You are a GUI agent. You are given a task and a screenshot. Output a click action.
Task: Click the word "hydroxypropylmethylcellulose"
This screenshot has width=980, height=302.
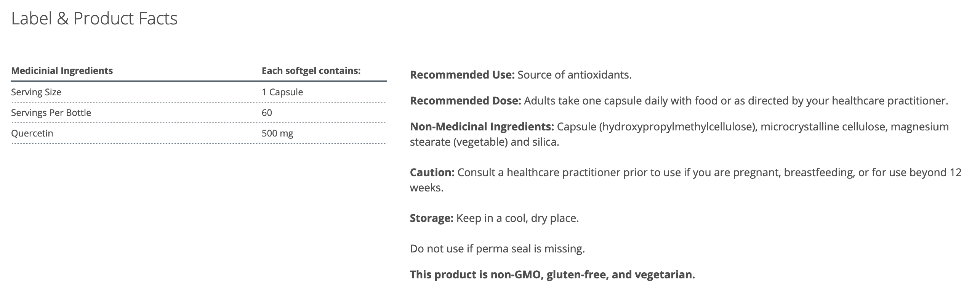point(677,127)
